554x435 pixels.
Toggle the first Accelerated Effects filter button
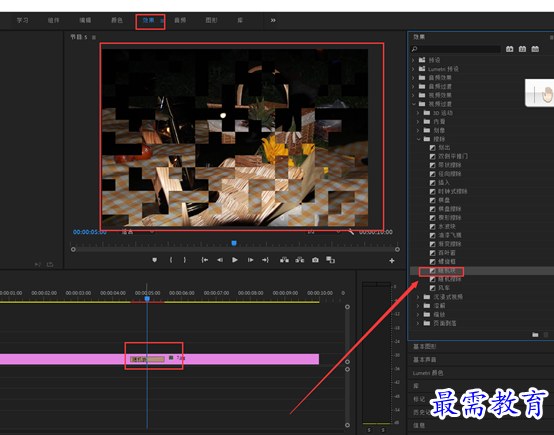509,49
